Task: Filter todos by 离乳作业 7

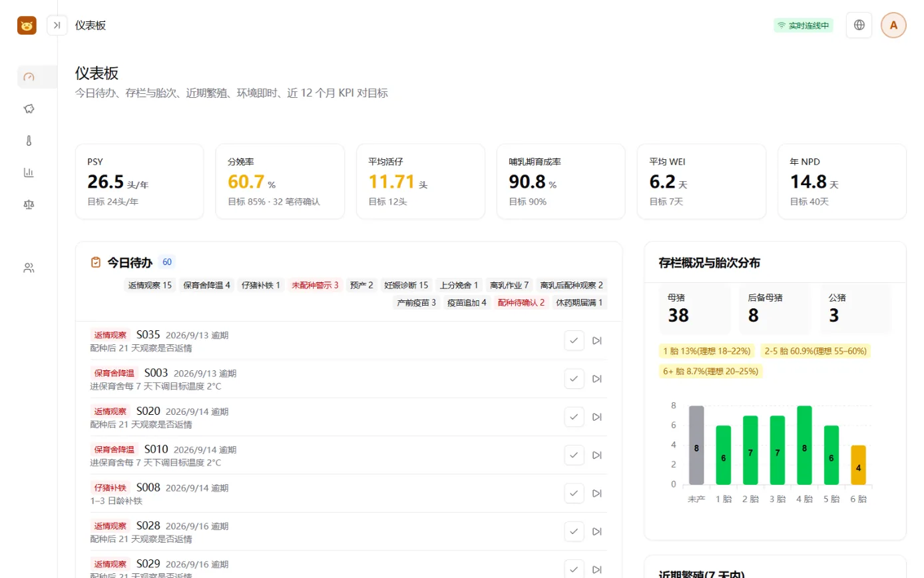Action: (x=509, y=285)
